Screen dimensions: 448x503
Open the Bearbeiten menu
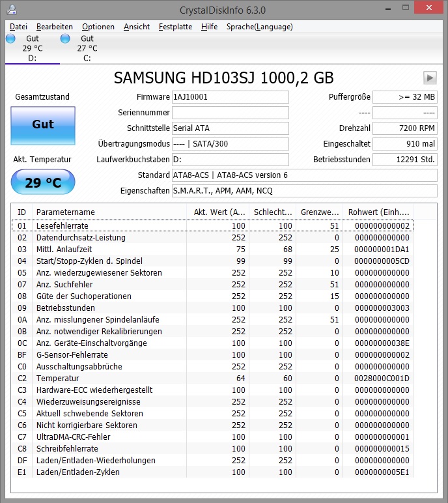(55, 27)
